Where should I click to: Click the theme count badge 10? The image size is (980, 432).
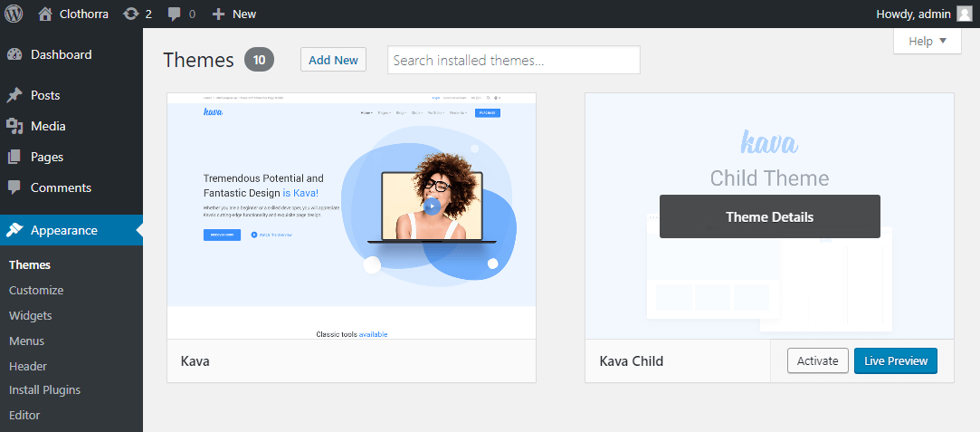pos(260,60)
